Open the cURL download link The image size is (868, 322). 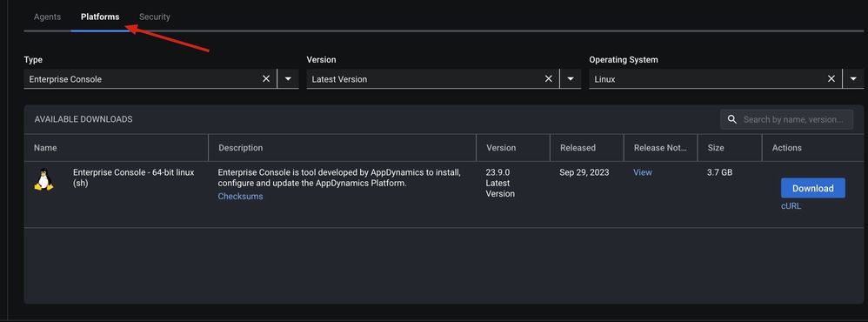(791, 206)
